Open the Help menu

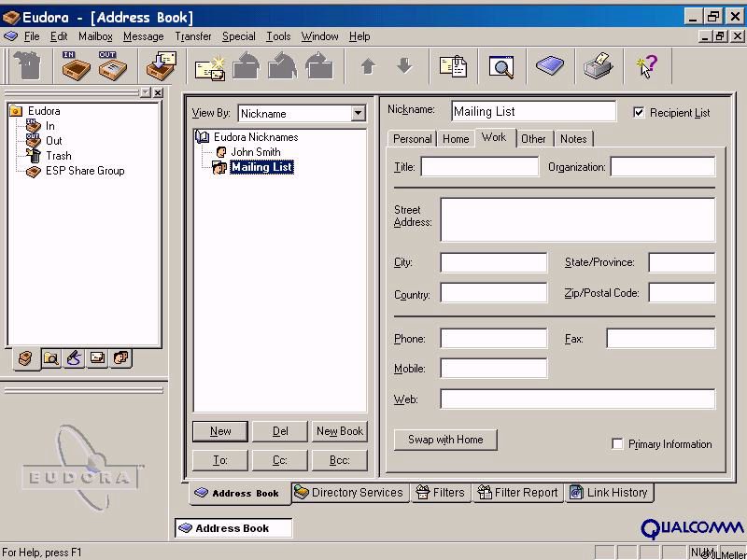pyautogui.click(x=359, y=36)
